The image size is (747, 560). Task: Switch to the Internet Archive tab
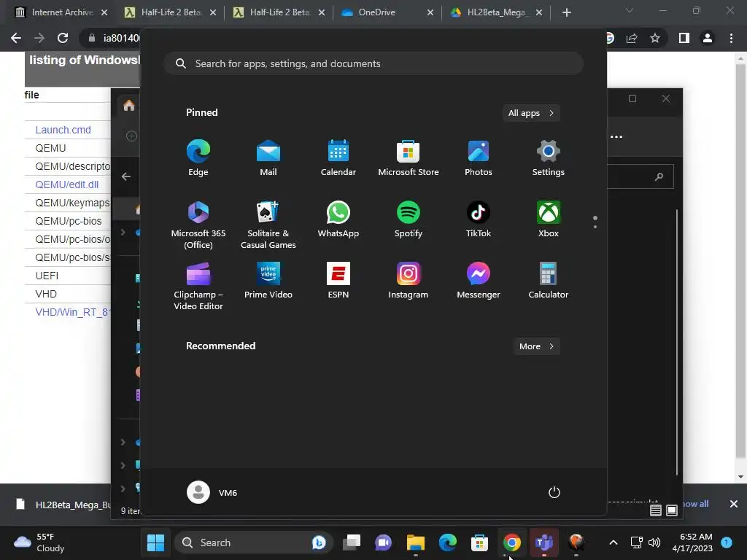click(61, 12)
